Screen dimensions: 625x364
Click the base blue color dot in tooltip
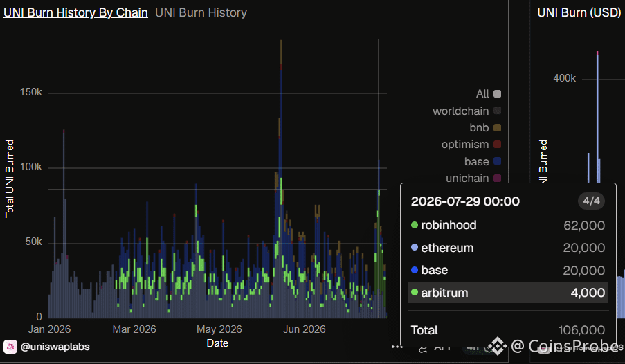pyautogui.click(x=415, y=270)
